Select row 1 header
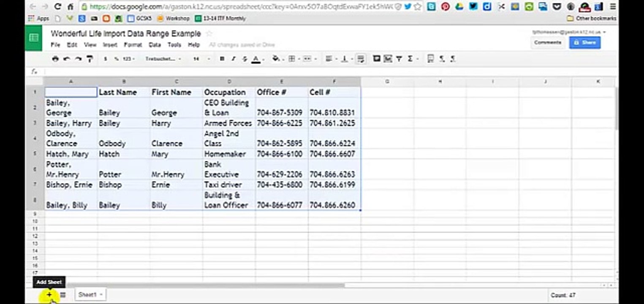 pyautogui.click(x=35, y=92)
